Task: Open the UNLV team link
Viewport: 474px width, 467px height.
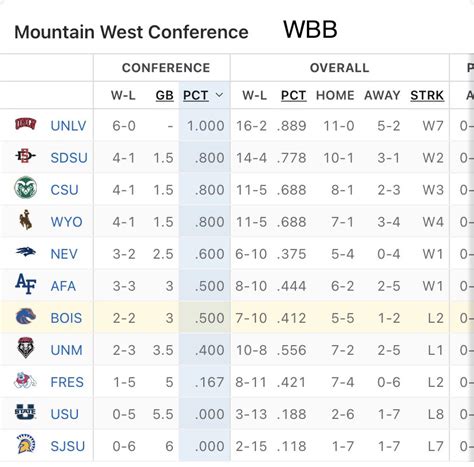Action: tap(68, 126)
